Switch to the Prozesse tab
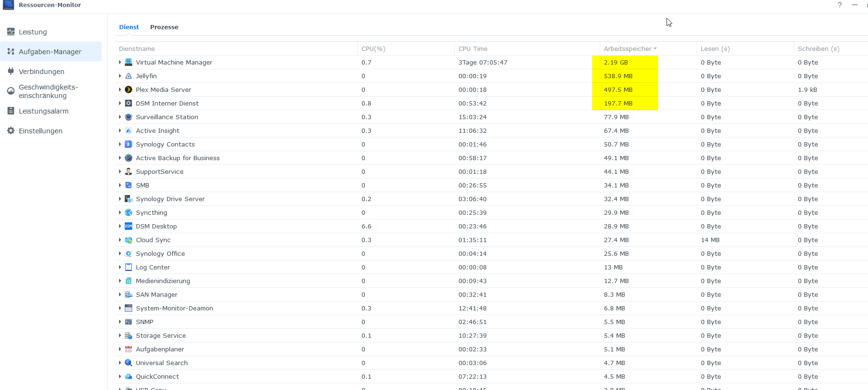 164,27
